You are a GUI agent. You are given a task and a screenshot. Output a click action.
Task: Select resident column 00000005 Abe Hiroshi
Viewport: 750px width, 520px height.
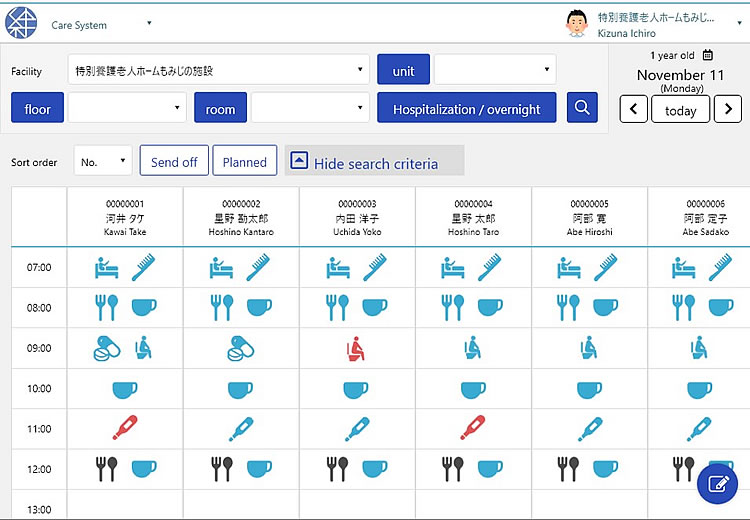click(x=589, y=217)
